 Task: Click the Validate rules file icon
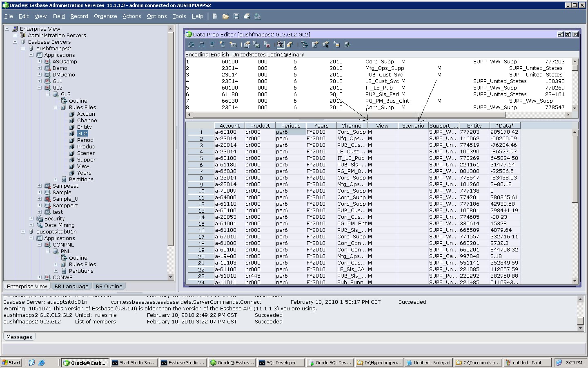[347, 45]
